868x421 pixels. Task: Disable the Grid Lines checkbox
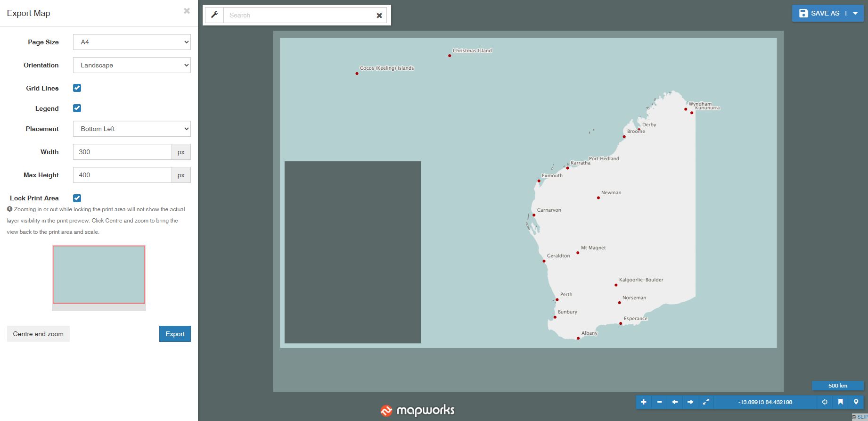(x=77, y=88)
